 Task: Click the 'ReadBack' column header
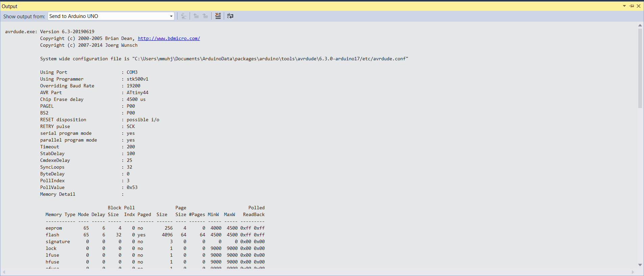pyautogui.click(x=254, y=214)
